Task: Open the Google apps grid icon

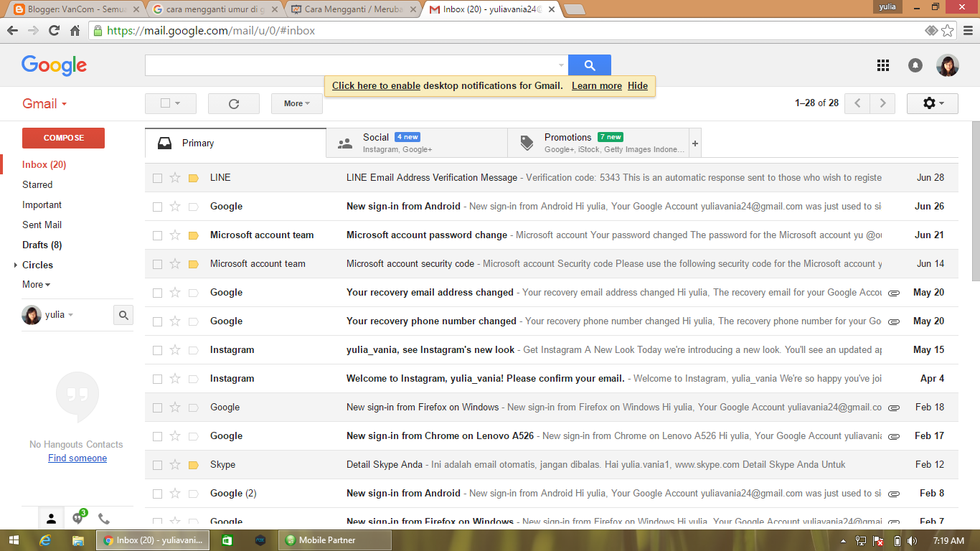Action: pos(883,65)
